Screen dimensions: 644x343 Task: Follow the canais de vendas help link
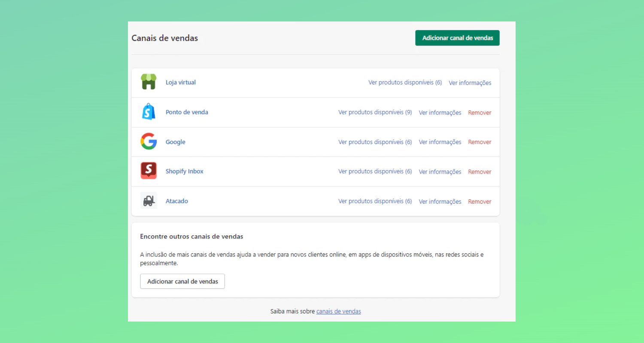point(339,312)
